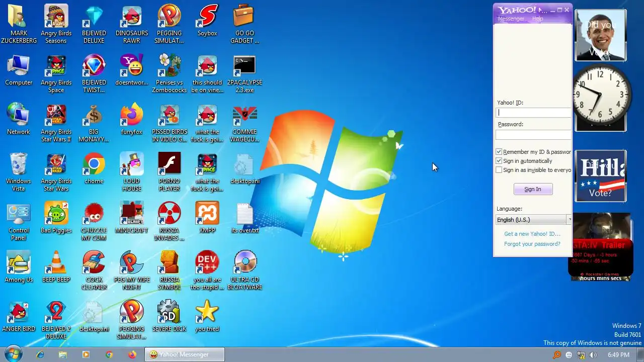Click the 6:49 PM taskbar clock
This screenshot has height=362, width=644.
618,355
